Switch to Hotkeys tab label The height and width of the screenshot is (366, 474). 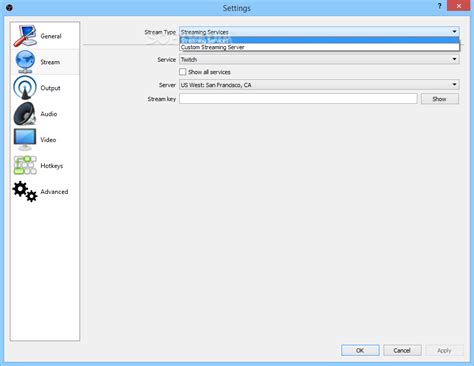pyautogui.click(x=52, y=166)
